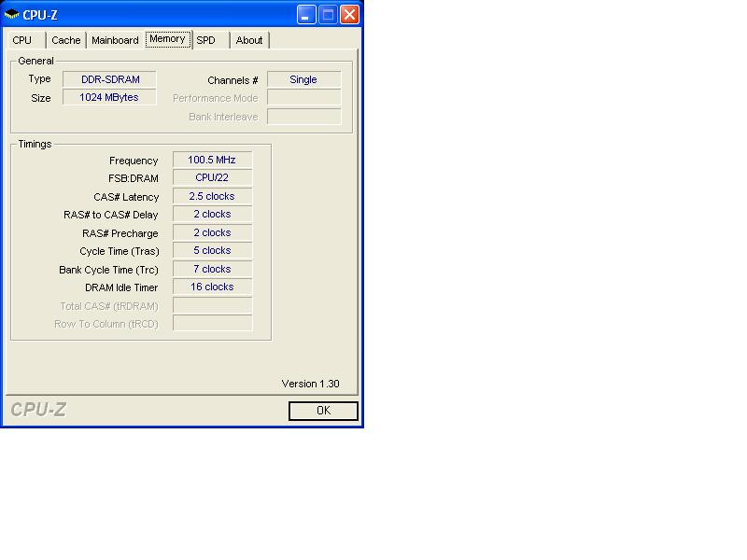Image resolution: width=747 pixels, height=560 pixels.
Task: Open the About tab
Action: coord(249,40)
